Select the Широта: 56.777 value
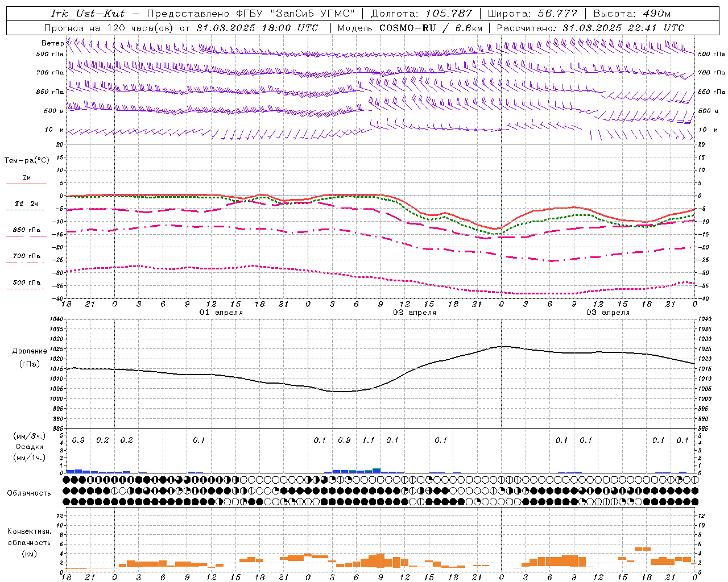 click(x=532, y=14)
